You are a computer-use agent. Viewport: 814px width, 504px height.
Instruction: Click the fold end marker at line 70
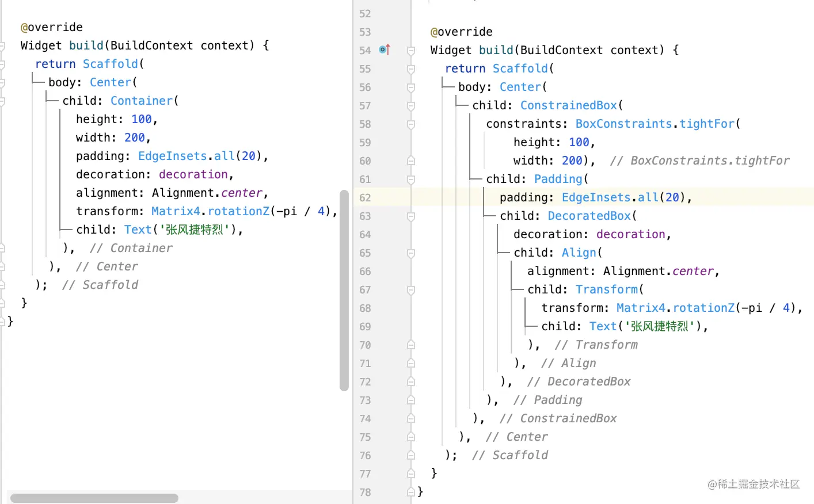point(411,345)
